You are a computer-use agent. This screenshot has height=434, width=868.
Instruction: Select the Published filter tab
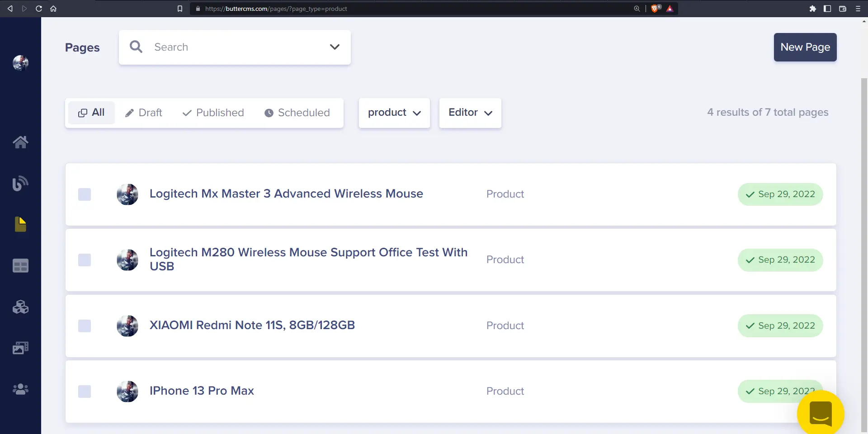point(213,113)
